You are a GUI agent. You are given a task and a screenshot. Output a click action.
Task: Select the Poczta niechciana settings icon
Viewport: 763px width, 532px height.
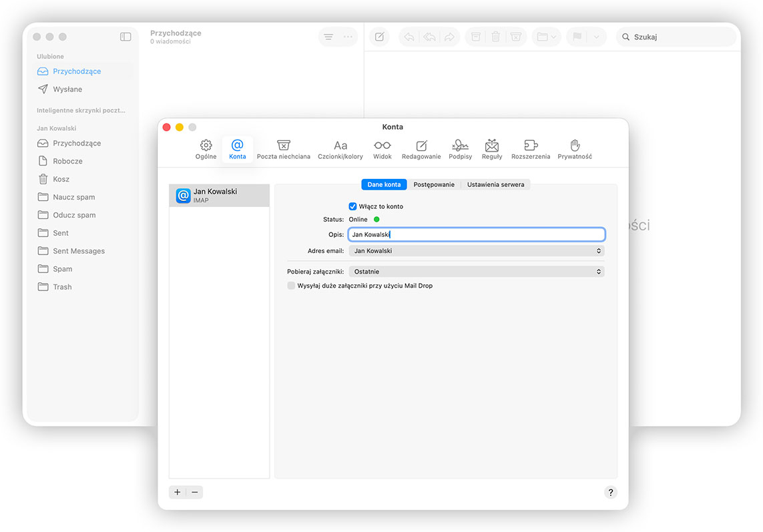(x=283, y=148)
